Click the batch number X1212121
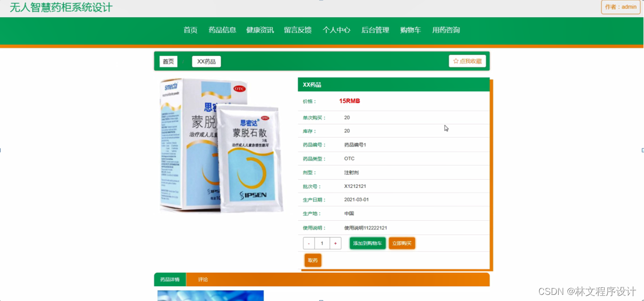 (355, 186)
